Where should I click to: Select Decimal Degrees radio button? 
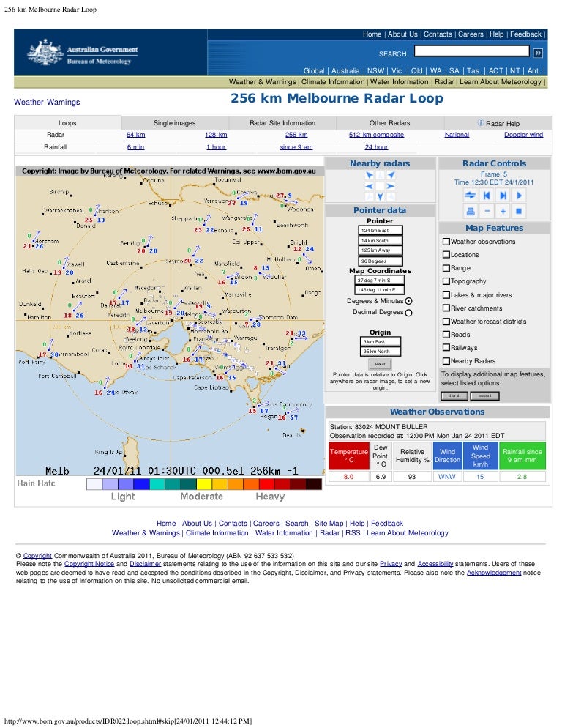point(409,313)
